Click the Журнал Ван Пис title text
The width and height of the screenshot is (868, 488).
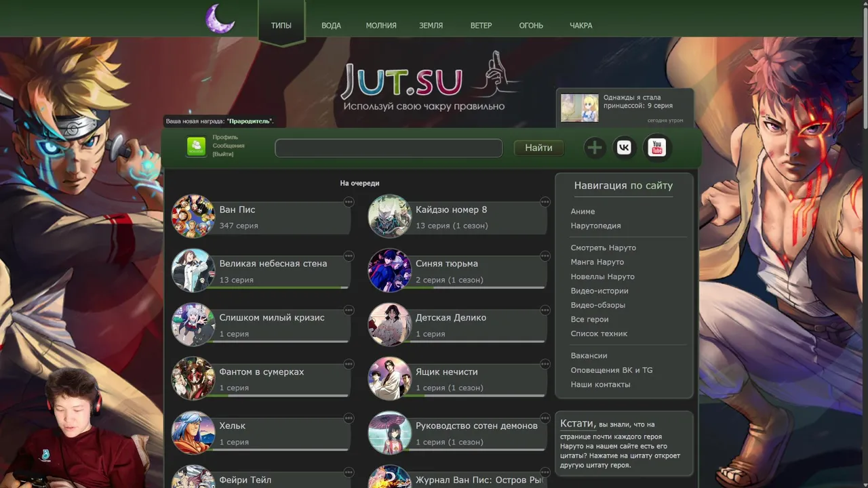[x=479, y=480]
